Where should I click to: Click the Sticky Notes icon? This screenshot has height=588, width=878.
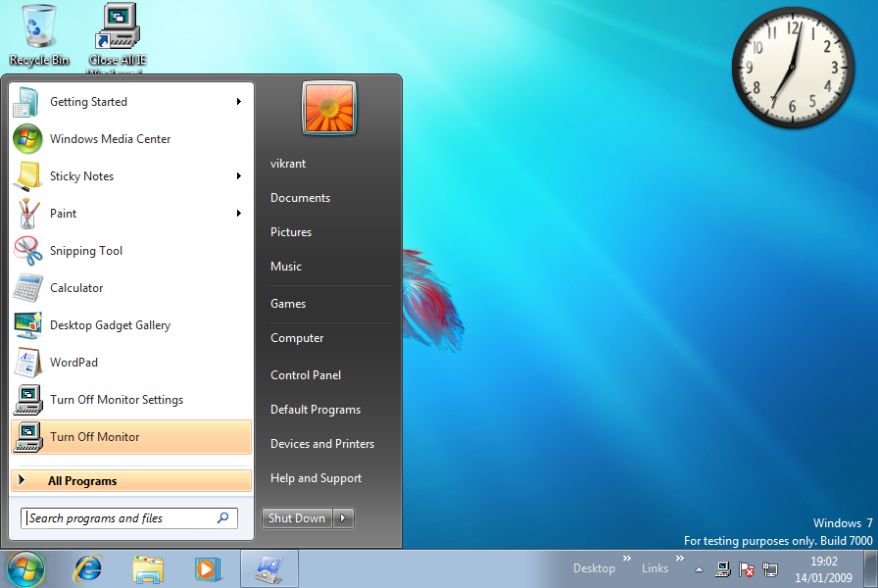click(x=27, y=175)
